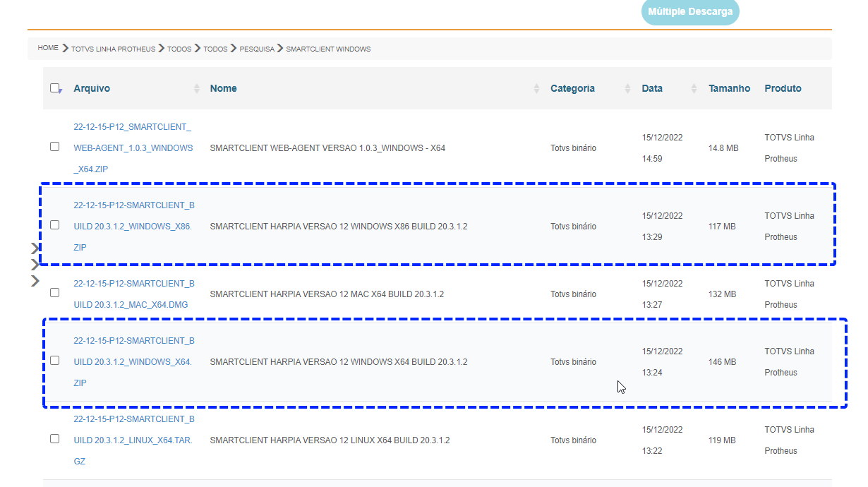Click the 132 MB size value

point(722,294)
